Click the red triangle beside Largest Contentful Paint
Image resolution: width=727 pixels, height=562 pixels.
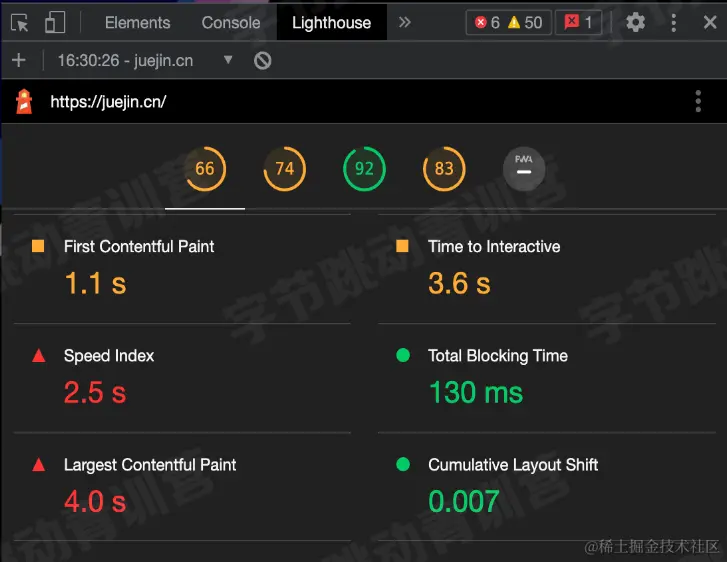point(38,465)
